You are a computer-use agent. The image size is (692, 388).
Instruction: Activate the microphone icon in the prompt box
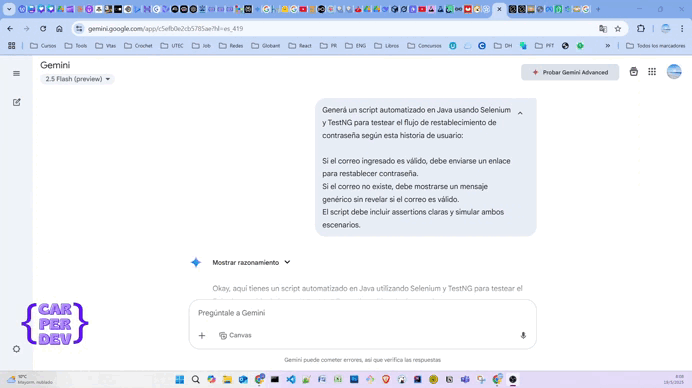pyautogui.click(x=523, y=335)
